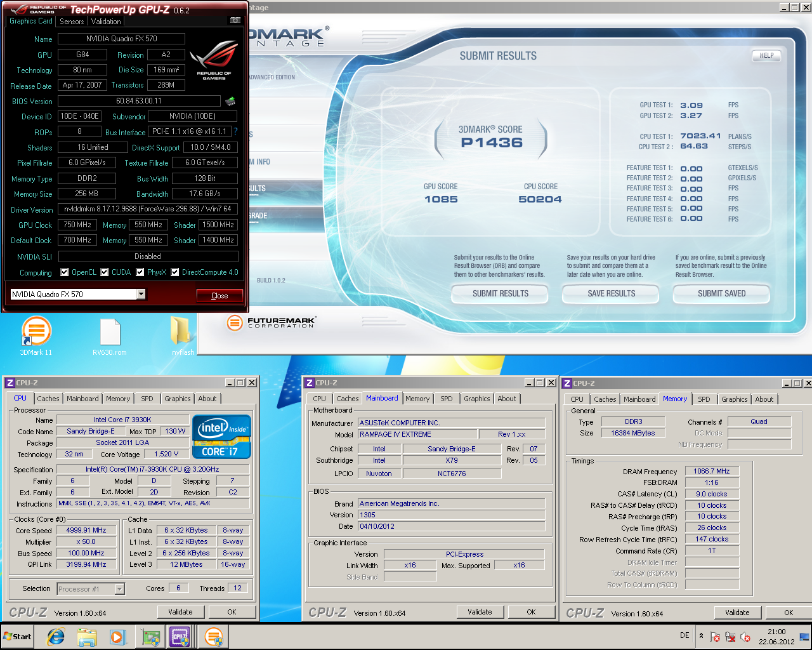Click title bar icon of CPU-Z CPU window
The height and width of the screenshot is (650, 812).
pyautogui.click(x=10, y=383)
